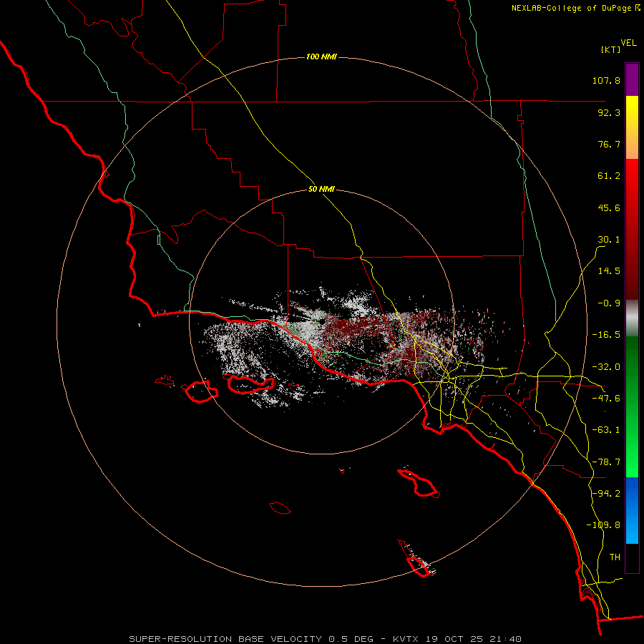The width and height of the screenshot is (644, 644).
Task: Click the 30.1 velocity scale value
Action: pos(609,240)
